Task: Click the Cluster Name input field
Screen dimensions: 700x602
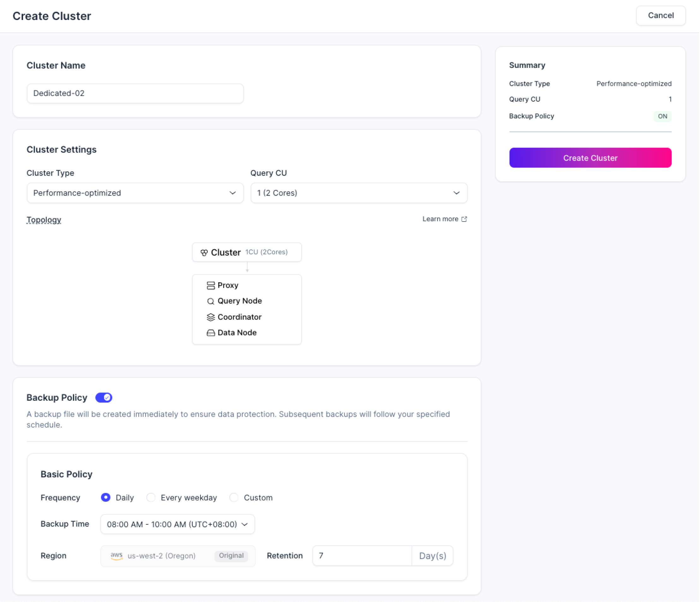Action: (135, 93)
